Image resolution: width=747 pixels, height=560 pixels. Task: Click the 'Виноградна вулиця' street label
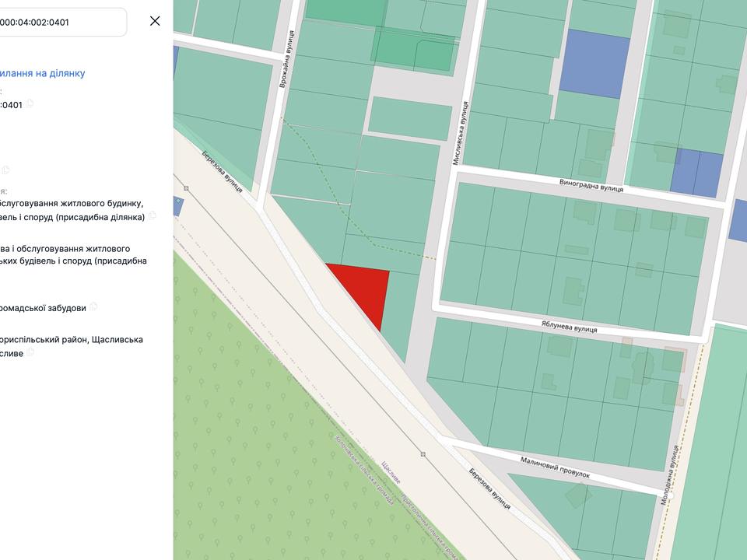click(591, 187)
